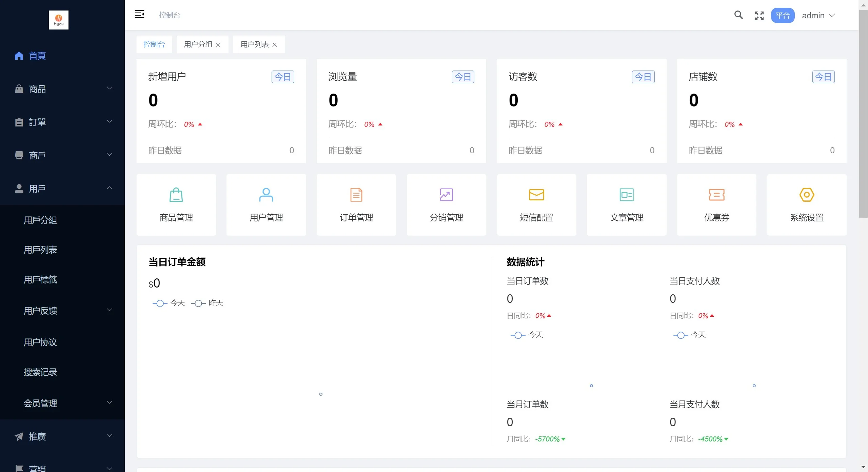Click the blue 平台 badge button
Viewport: 868px width, 472px height.
pyautogui.click(x=783, y=16)
